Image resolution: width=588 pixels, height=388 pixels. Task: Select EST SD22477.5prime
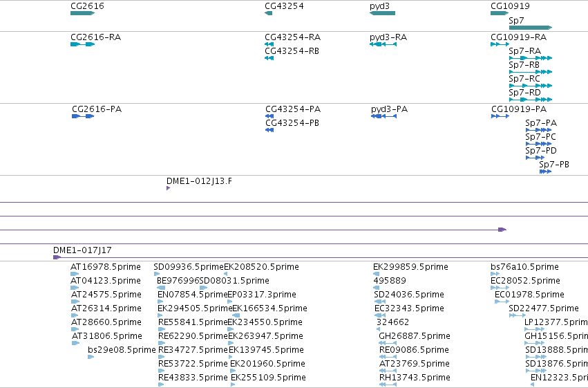(518, 315)
